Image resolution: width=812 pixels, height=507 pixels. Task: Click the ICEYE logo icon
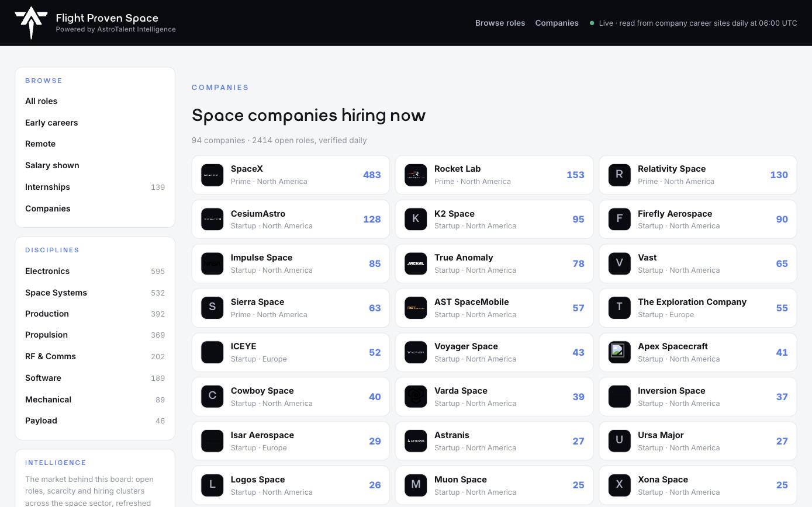click(x=212, y=352)
